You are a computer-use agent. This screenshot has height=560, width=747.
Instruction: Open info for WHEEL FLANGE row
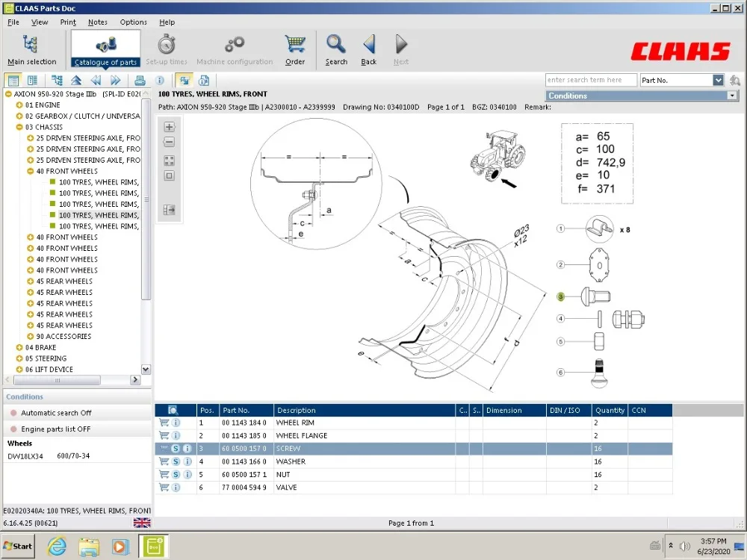[176, 435]
